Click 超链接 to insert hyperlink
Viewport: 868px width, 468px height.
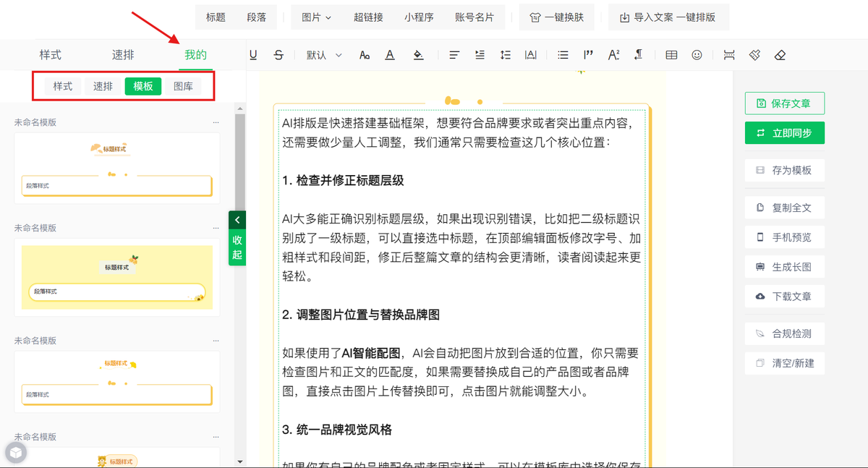368,17
